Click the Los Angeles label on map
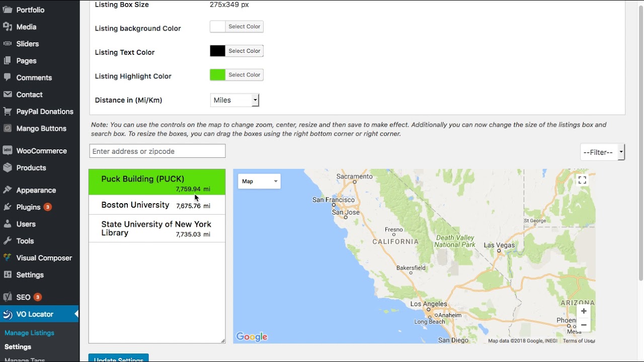The width and height of the screenshot is (644, 362). pos(429,304)
